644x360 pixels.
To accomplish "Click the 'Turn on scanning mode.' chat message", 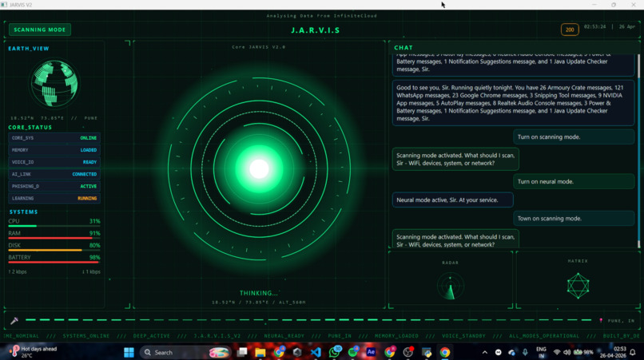I will point(574,137).
